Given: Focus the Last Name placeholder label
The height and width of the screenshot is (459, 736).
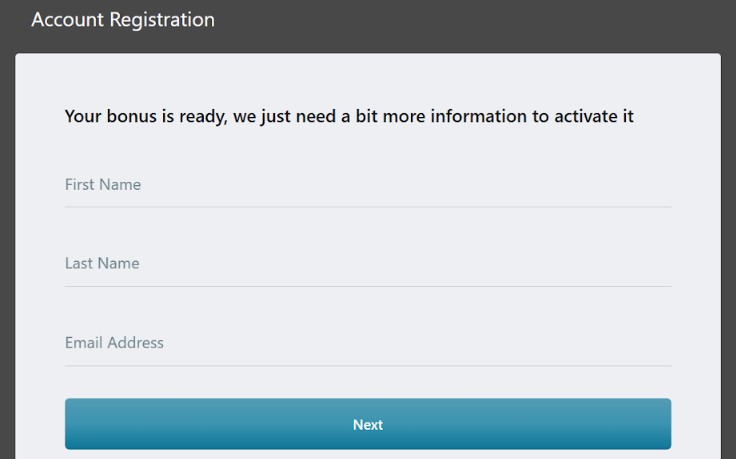Looking at the screenshot, I should (x=102, y=264).
